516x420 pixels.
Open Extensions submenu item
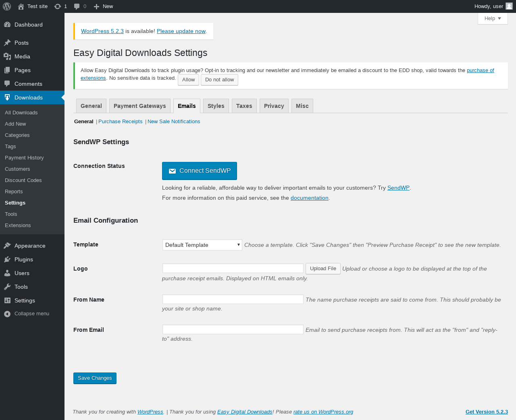click(32, 226)
